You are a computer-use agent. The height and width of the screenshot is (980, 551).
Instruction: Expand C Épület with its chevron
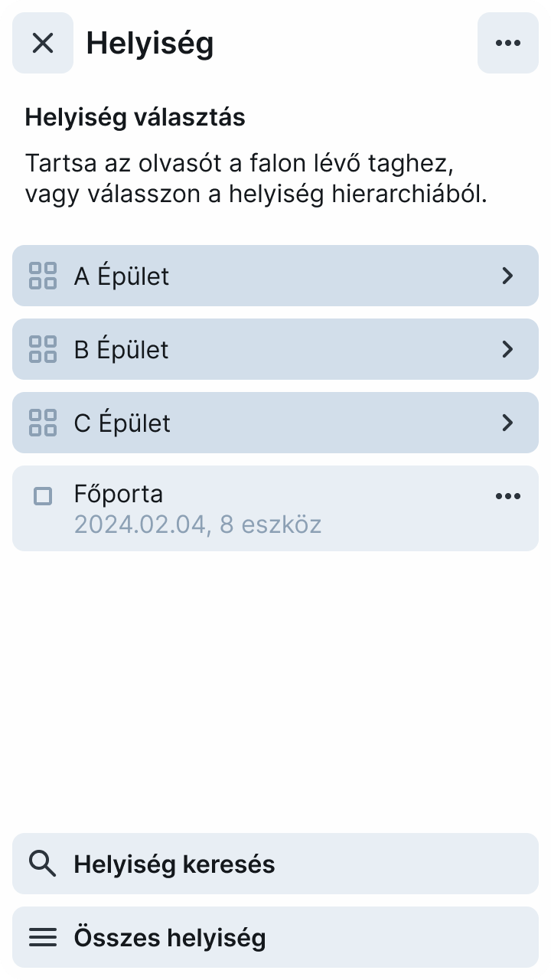point(507,423)
